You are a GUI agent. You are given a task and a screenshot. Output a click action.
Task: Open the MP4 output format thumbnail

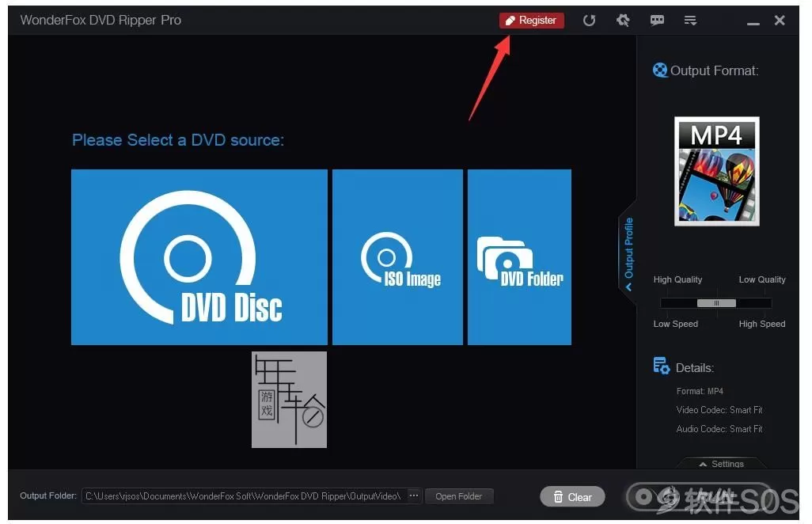pos(717,172)
